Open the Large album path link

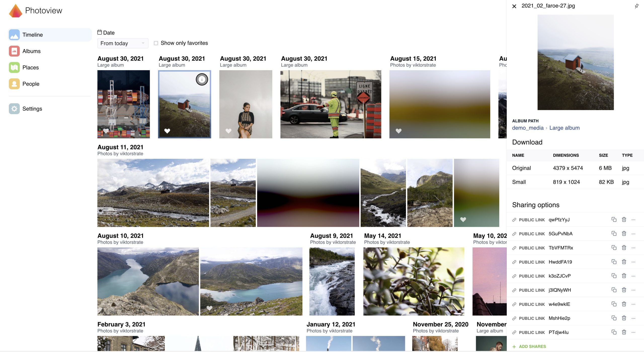564,128
